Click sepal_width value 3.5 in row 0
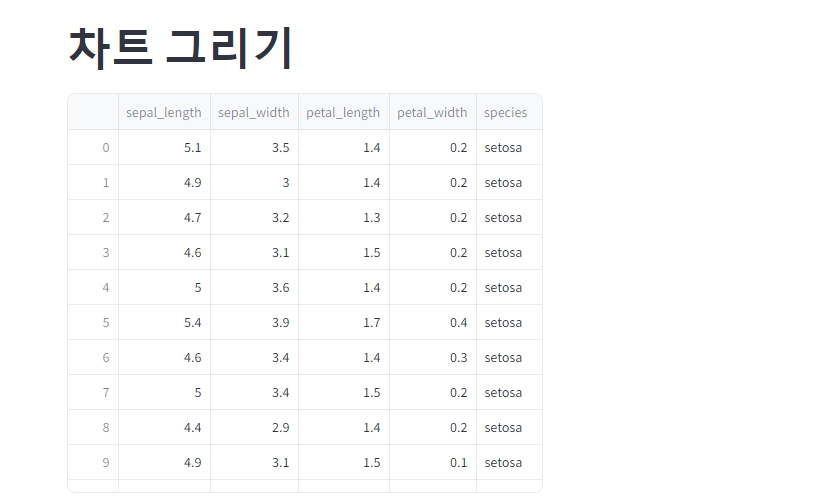The width and height of the screenshot is (830, 503). tap(254, 147)
